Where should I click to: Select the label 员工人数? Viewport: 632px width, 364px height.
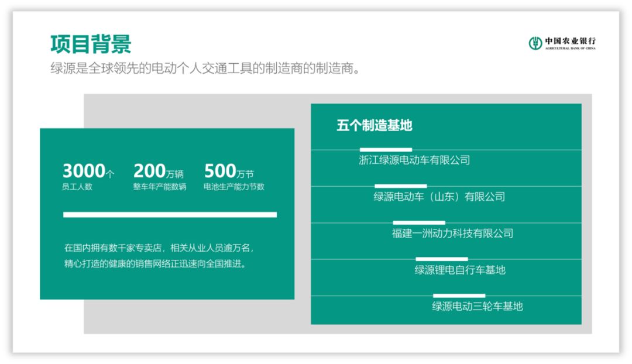click(77, 187)
